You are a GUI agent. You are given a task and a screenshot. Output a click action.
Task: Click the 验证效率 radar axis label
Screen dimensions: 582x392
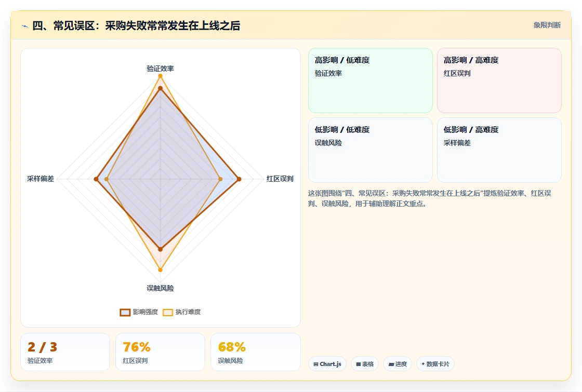click(x=160, y=69)
